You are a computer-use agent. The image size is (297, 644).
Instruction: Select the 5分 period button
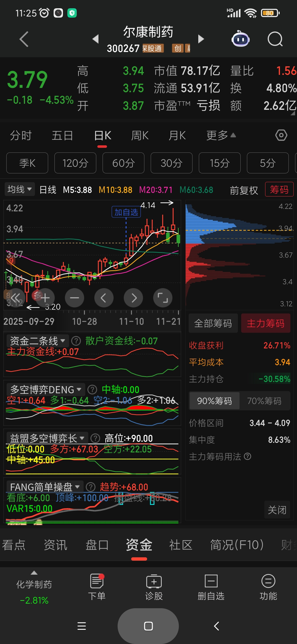click(x=268, y=163)
